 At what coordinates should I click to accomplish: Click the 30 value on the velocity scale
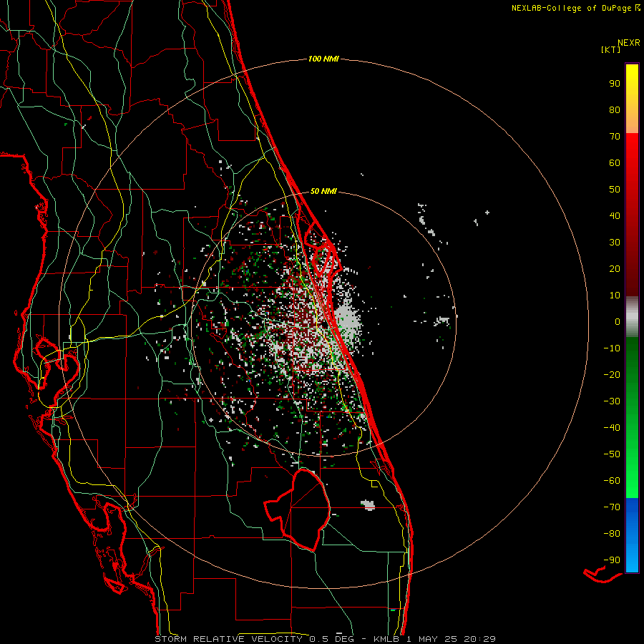coord(615,243)
